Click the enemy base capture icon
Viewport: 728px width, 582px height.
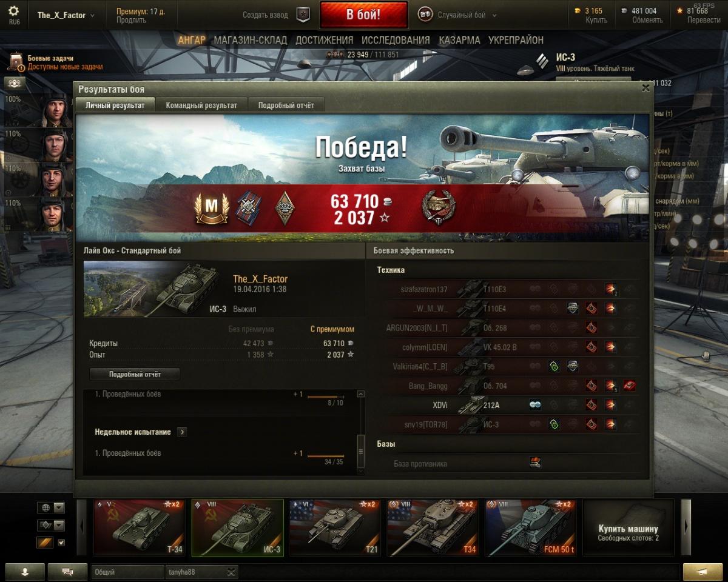point(534,463)
